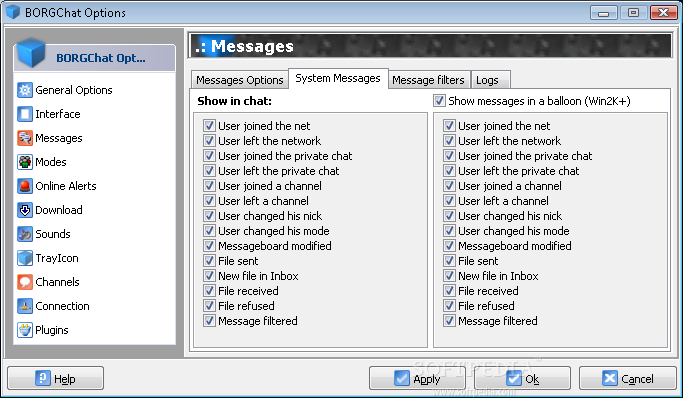Screen dimensions: 683x398
Task: Select the Interface sidebar icon
Action: (25, 114)
